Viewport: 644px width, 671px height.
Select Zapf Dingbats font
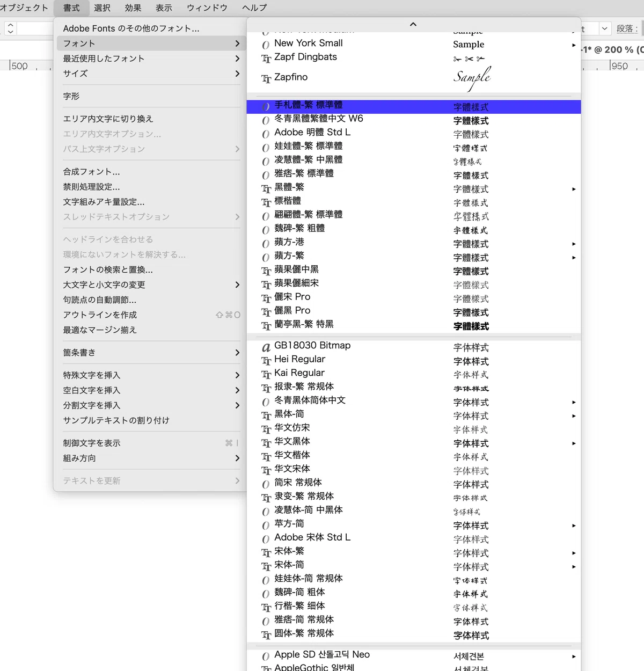pyautogui.click(x=413, y=57)
